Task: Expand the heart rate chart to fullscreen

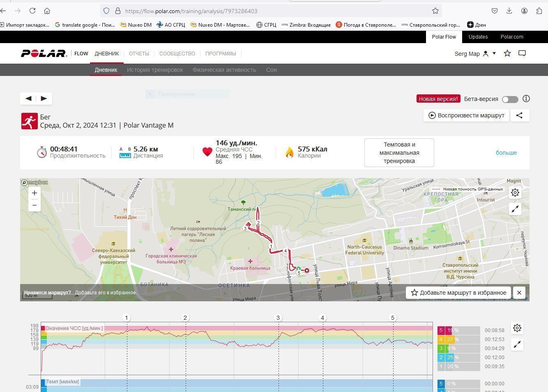Action: [x=517, y=344]
